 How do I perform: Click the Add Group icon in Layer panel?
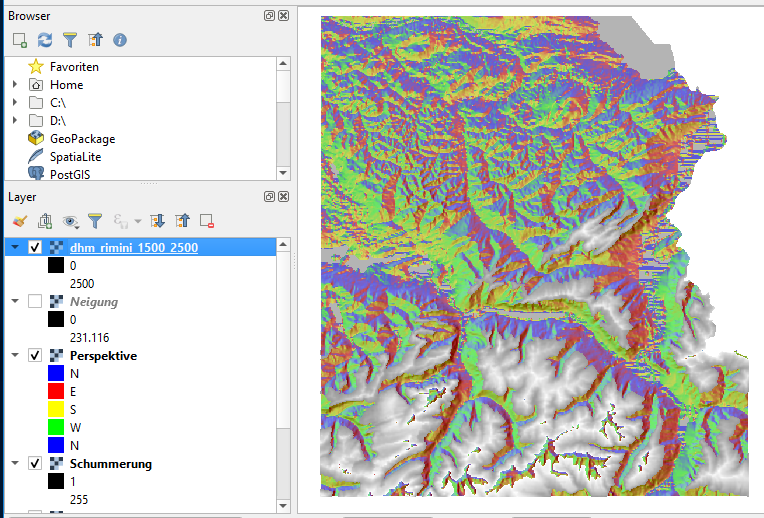coord(45,221)
